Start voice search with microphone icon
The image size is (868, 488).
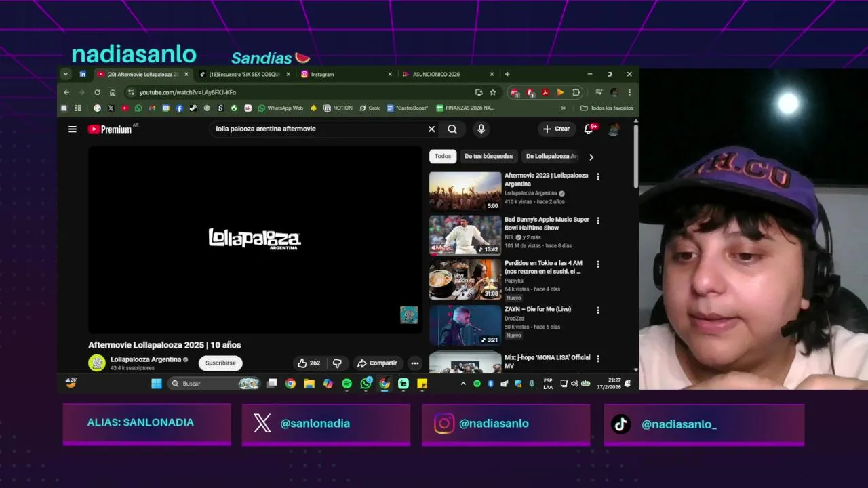point(481,129)
